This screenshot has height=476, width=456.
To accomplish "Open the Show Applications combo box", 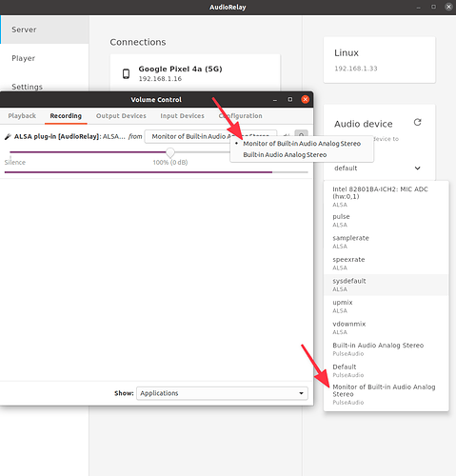I will click(222, 393).
